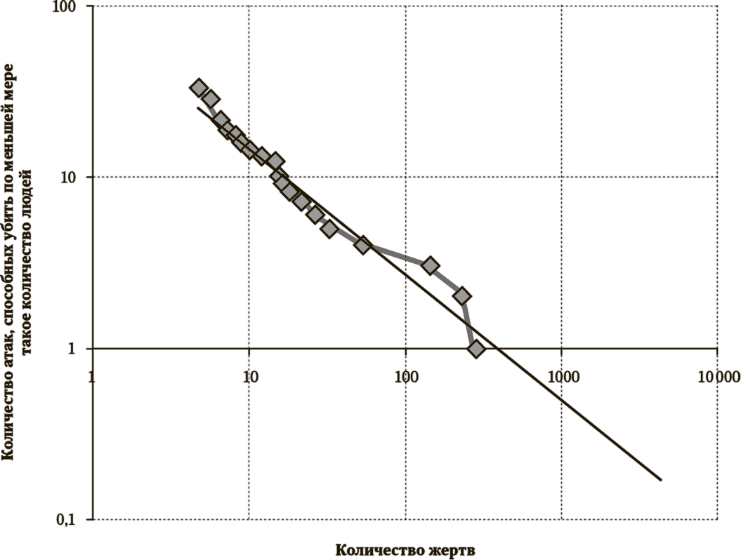Click the x-axis tick label "100" below horizontal axis
Viewport: 741px width, 560px height.
(x=405, y=376)
